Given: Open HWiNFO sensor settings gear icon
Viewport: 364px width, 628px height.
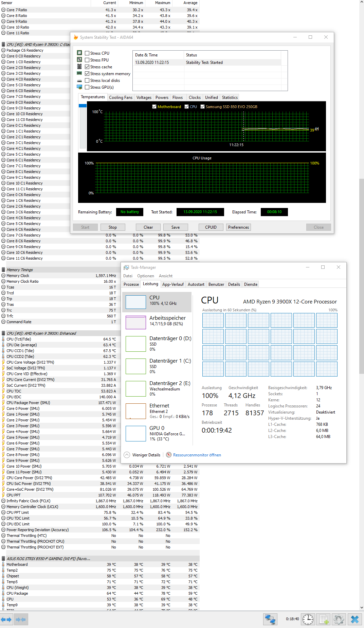Looking at the screenshot, I should coord(339,620).
